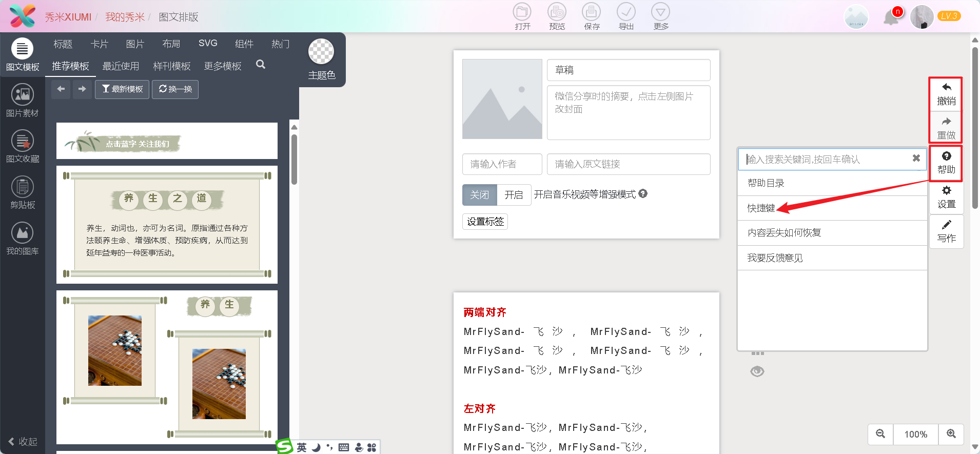Click 我的秀米 breadcrumb link
This screenshot has height=454, width=980.
(125, 17)
